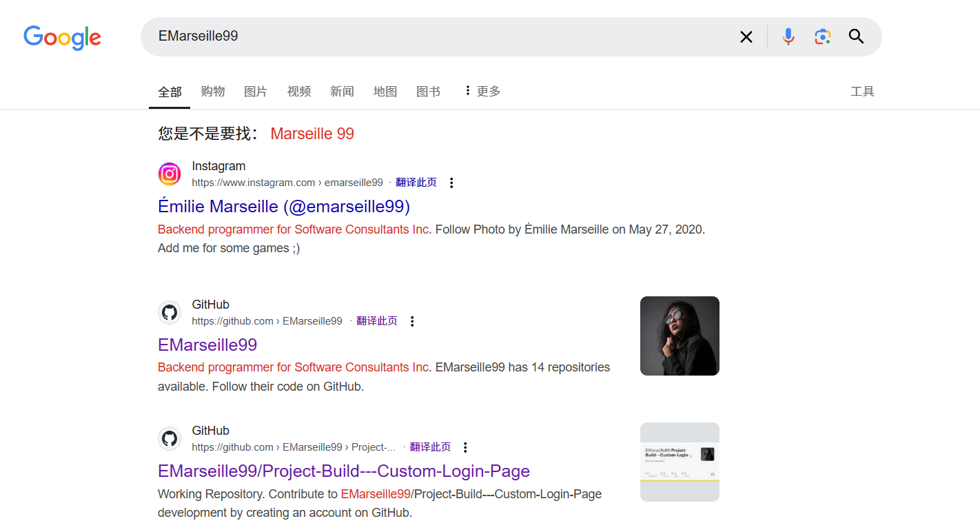Expand the 更多 menu
The image size is (980, 532).
click(482, 92)
